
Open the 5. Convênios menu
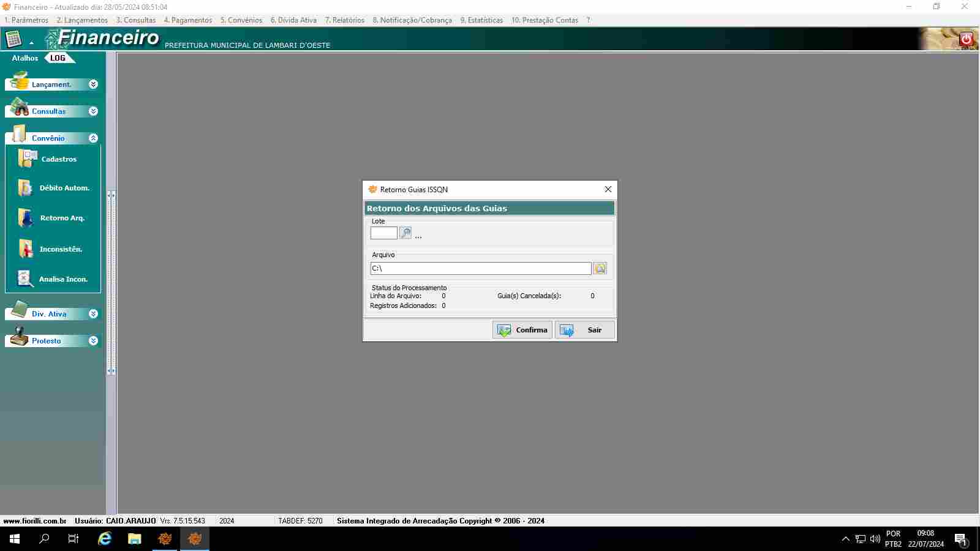241,20
